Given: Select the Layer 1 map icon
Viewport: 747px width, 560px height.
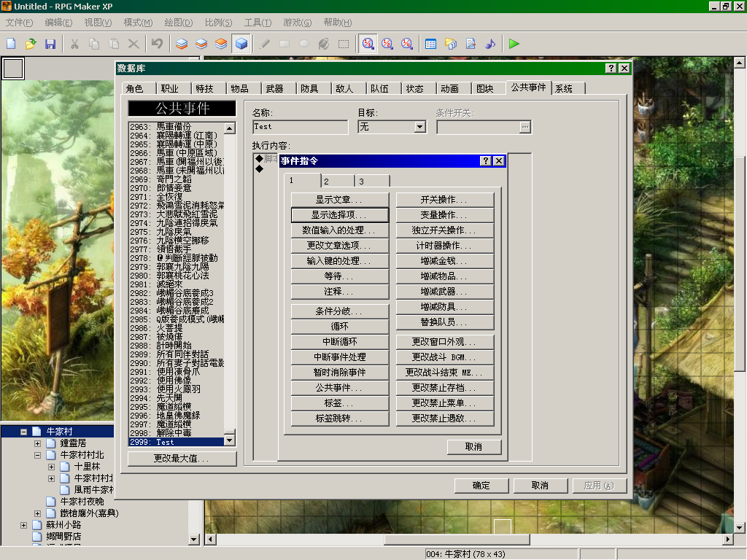Looking at the screenshot, I should click(182, 44).
